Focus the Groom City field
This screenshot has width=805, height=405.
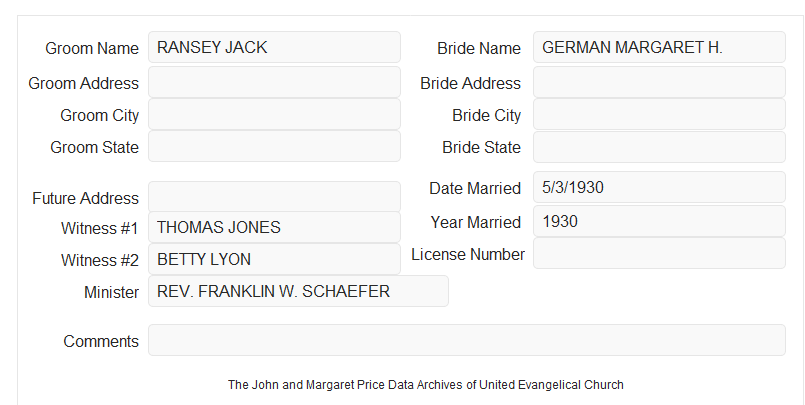click(x=274, y=114)
